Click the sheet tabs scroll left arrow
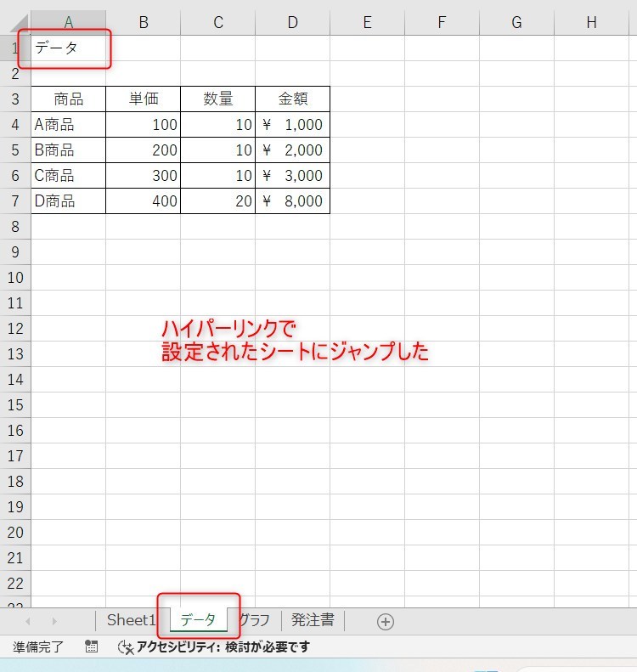637x672 pixels. [x=28, y=621]
